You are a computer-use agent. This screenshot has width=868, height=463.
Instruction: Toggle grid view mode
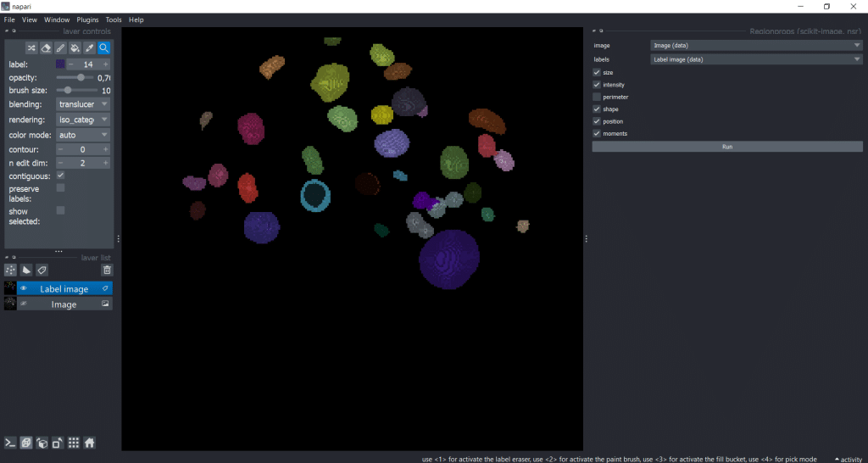[74, 443]
